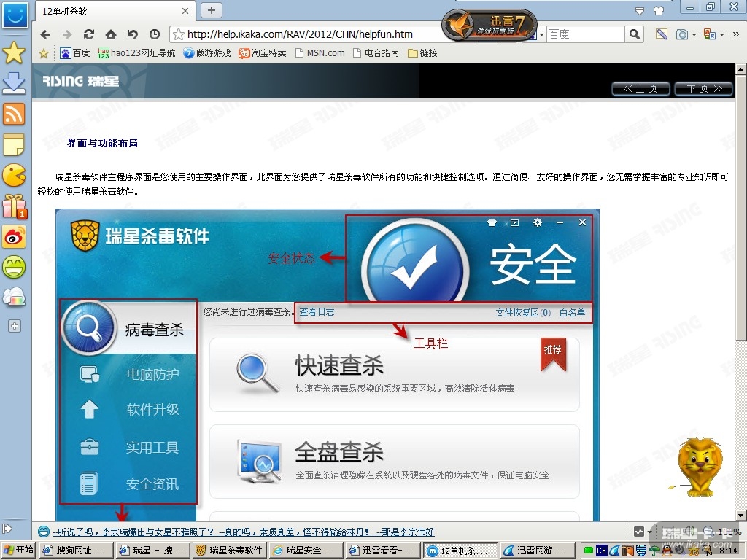This screenshot has width=747, height=560.
Task: Open the browsing history clock icon
Action: tap(155, 34)
